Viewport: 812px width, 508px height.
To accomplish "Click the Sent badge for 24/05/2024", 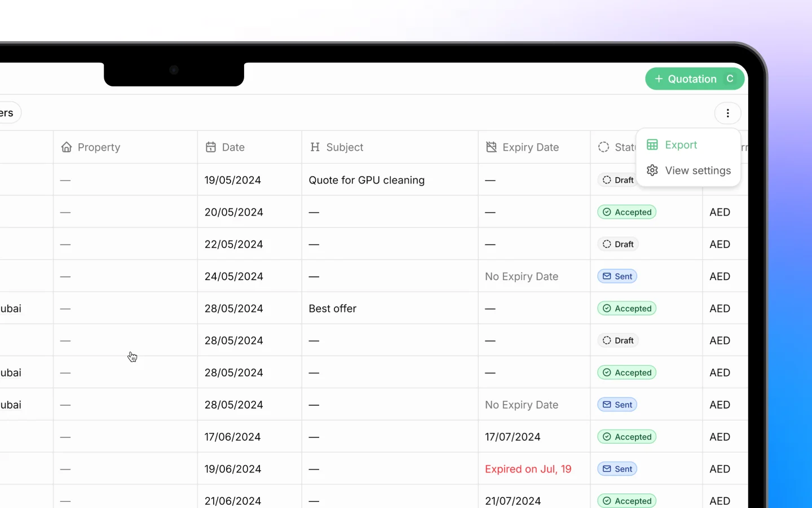I will (x=617, y=277).
